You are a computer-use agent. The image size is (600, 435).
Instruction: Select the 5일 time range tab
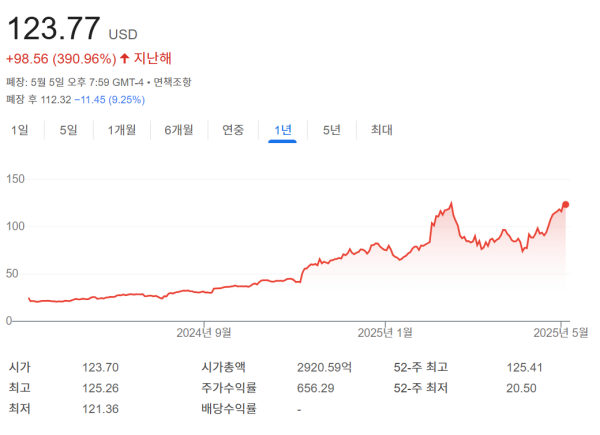[x=68, y=130]
